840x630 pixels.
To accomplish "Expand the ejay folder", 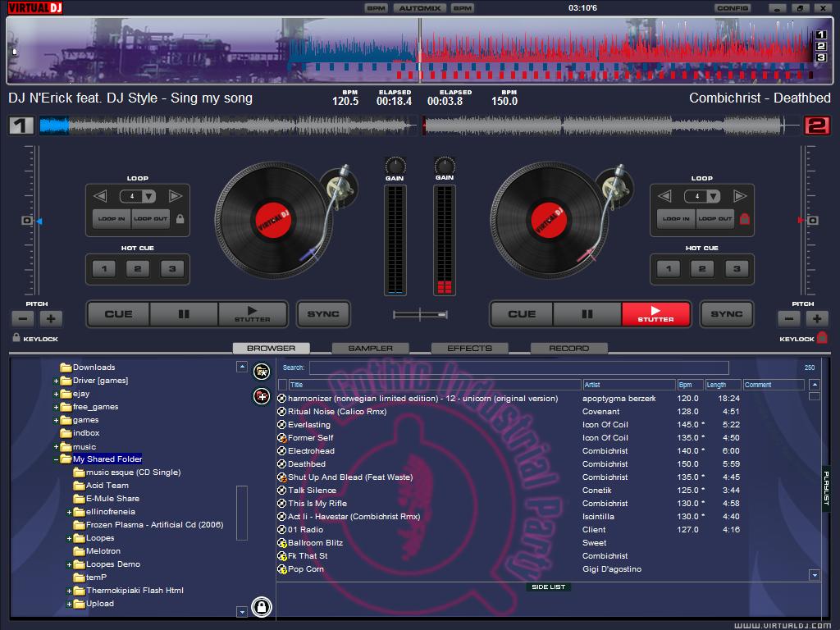I will (x=56, y=395).
